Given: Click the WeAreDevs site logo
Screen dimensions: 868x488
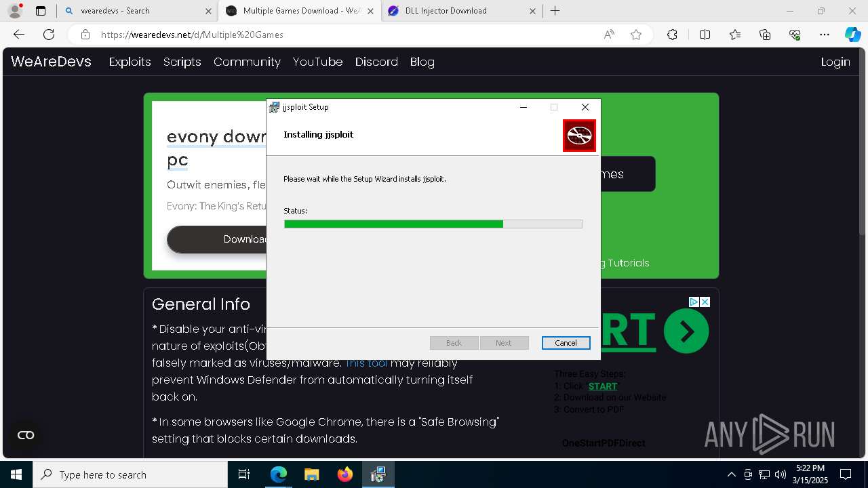Looking at the screenshot, I should coord(51,62).
